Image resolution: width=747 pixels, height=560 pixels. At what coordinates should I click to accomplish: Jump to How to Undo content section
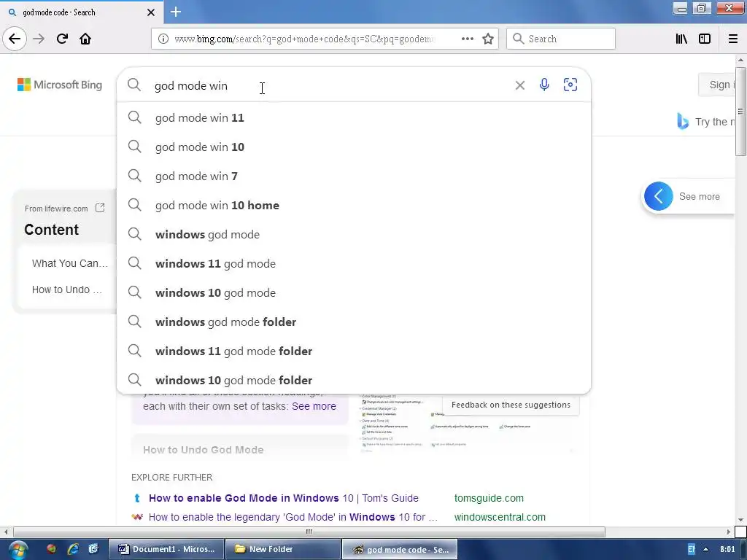click(66, 289)
